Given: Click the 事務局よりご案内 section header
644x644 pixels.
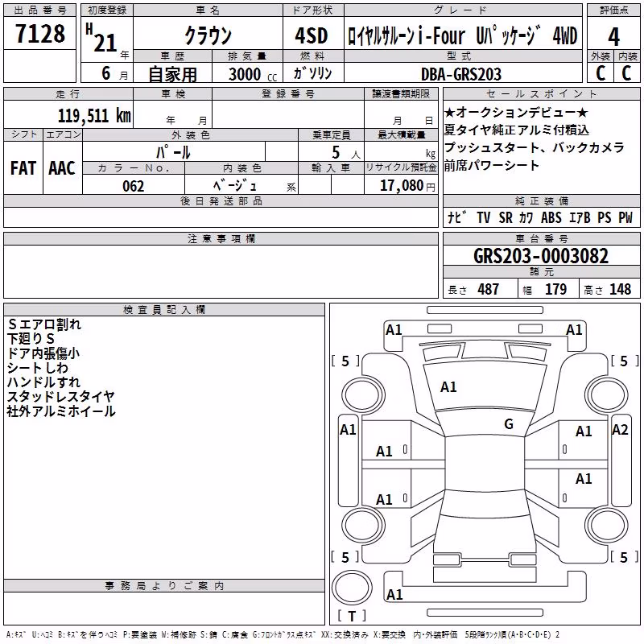Looking at the screenshot, I should (x=164, y=586).
